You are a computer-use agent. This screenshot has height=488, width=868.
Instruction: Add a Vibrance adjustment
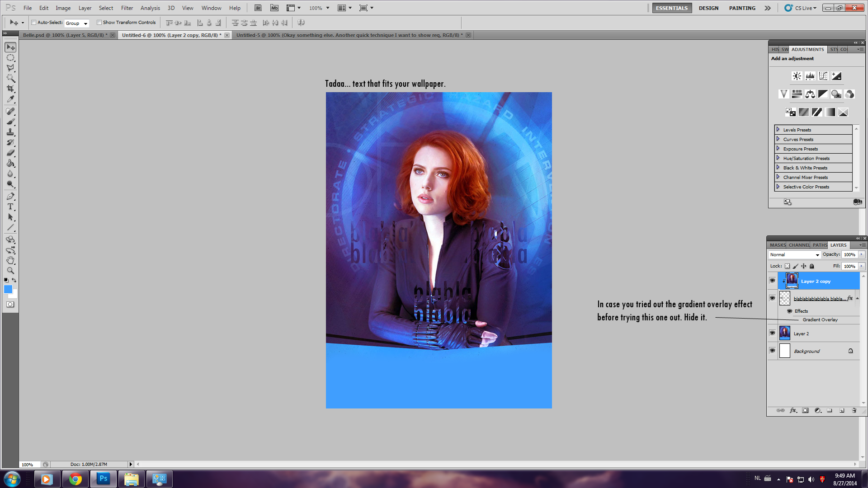click(784, 94)
